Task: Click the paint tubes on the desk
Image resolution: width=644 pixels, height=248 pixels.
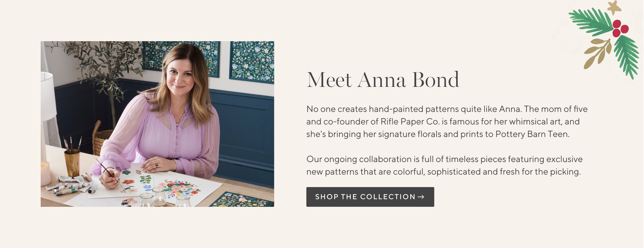Action: click(x=72, y=186)
